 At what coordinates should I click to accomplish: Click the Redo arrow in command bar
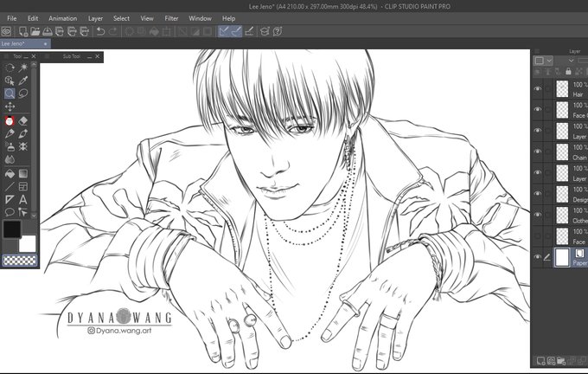113,31
